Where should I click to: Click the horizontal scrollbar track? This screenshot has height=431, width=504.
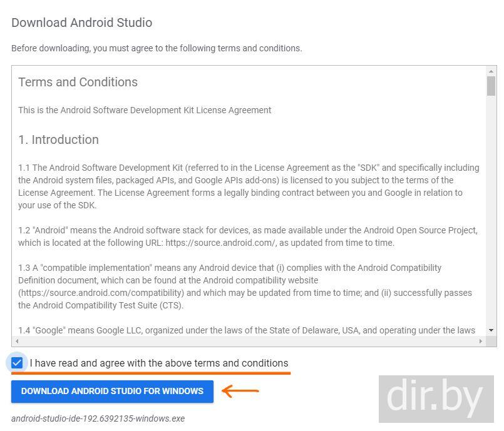coord(249,342)
